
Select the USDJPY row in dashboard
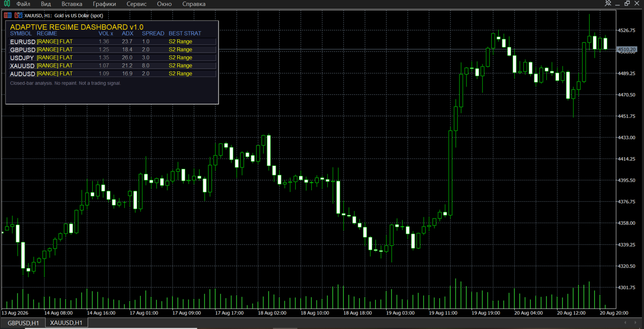[112, 58]
